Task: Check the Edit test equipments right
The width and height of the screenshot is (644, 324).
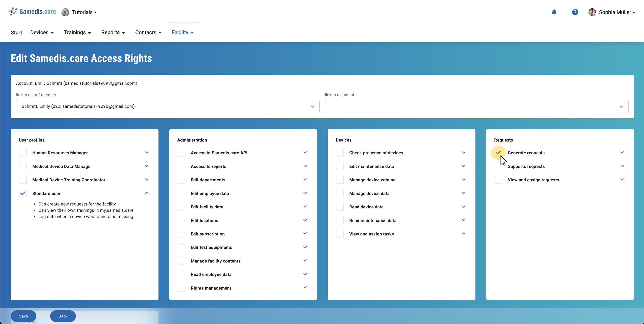Action: point(182,247)
